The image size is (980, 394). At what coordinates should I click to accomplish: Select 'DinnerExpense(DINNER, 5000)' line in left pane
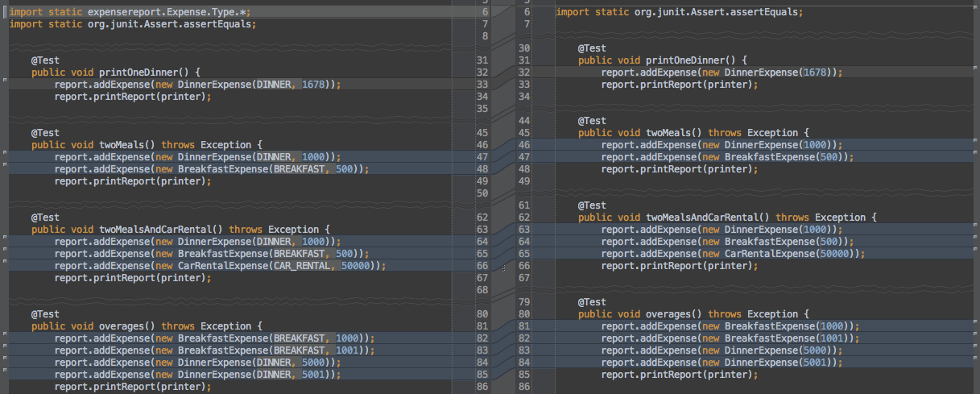(197, 363)
